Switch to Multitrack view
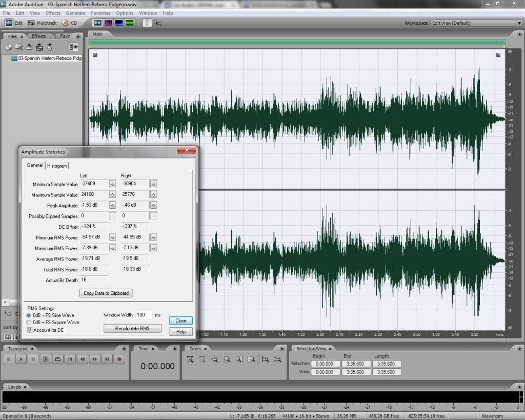 42,23
